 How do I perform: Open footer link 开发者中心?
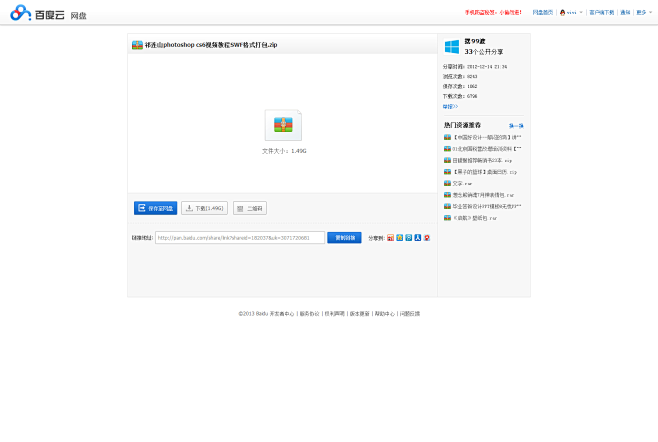tap(282, 314)
